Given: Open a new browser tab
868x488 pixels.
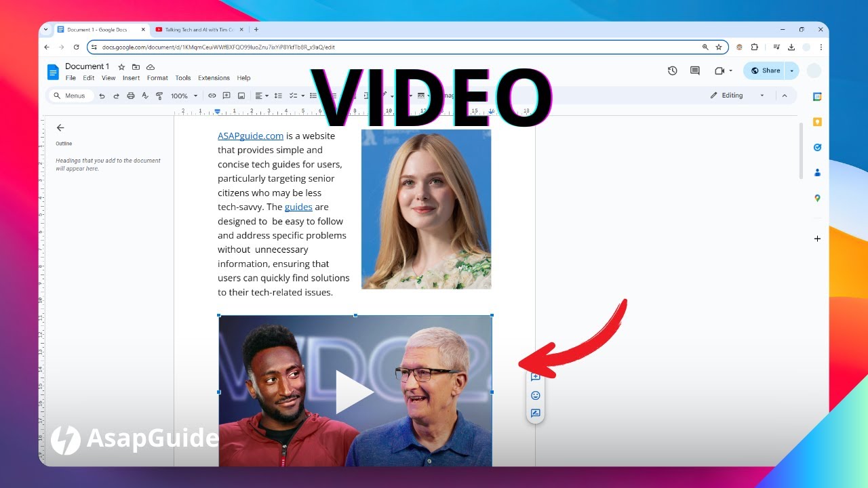Looking at the screenshot, I should tap(256, 30).
